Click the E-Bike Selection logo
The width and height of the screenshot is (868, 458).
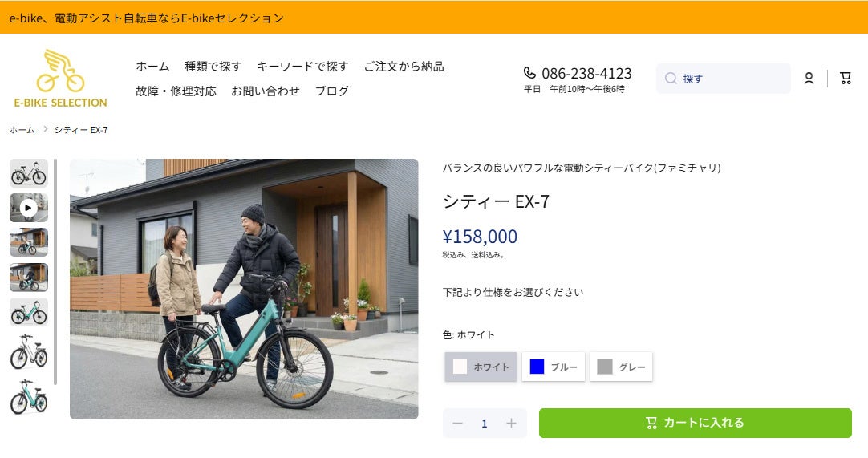pyautogui.click(x=60, y=78)
